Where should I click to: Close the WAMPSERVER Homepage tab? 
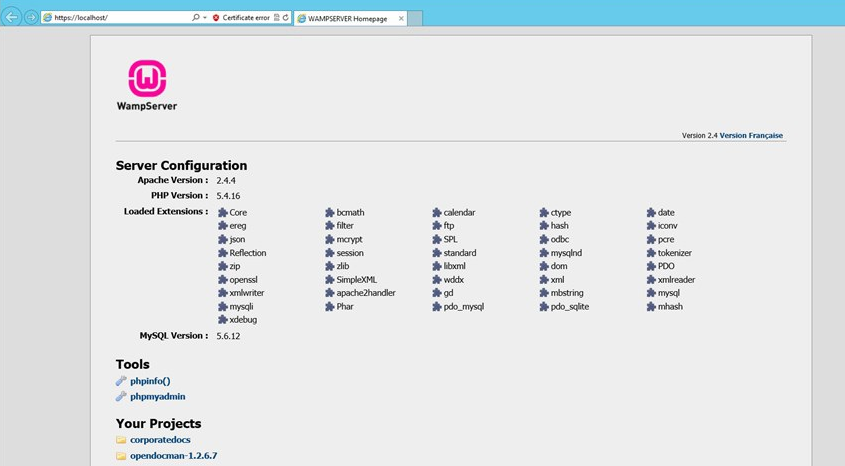tap(401, 18)
